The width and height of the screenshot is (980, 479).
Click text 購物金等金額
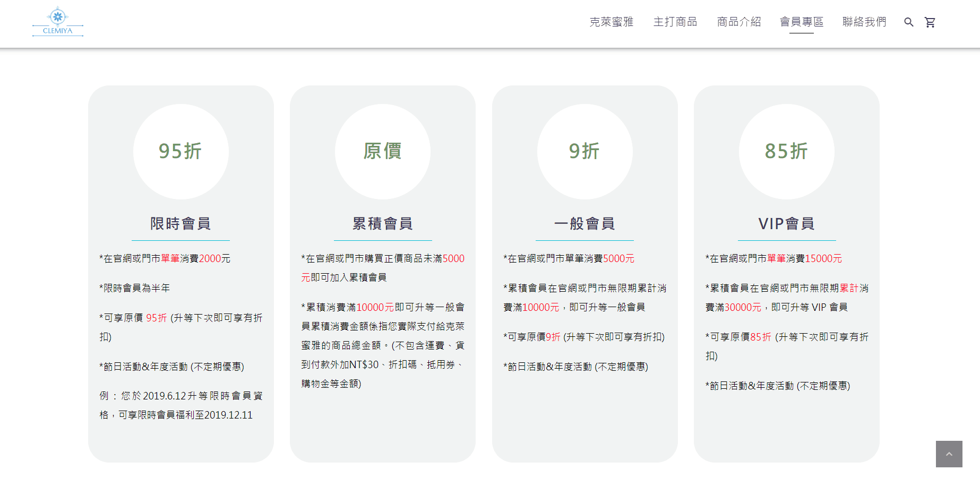(x=331, y=384)
